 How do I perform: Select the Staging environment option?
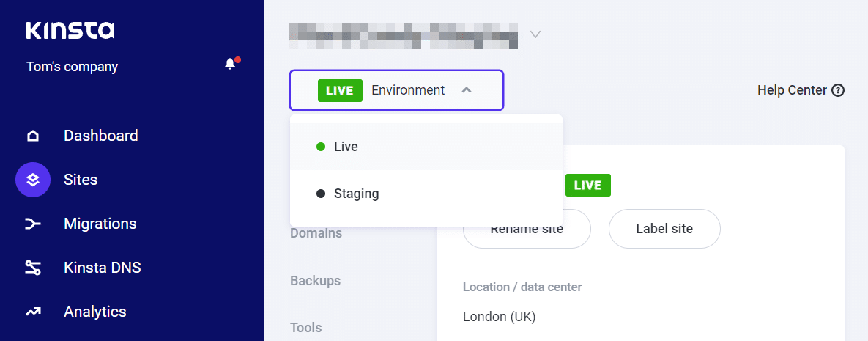[356, 194]
